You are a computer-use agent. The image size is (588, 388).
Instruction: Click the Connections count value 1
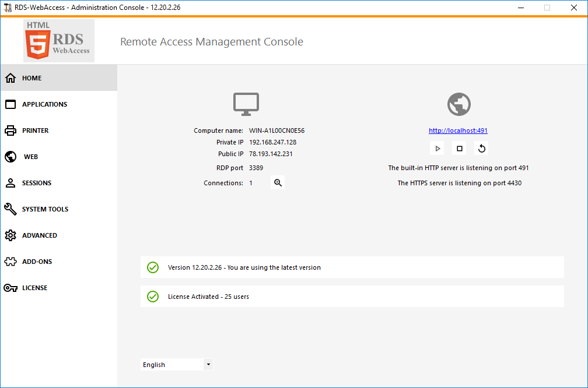tap(251, 183)
